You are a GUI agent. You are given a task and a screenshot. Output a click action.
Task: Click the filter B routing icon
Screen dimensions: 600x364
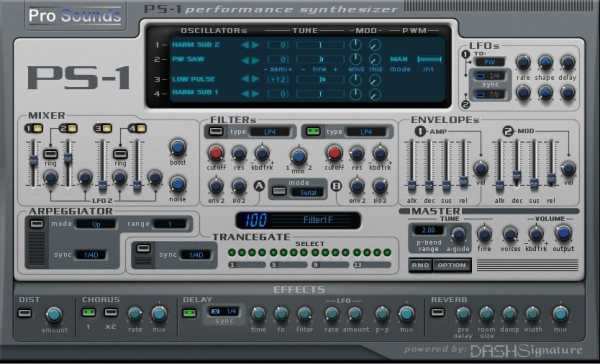coord(336,186)
